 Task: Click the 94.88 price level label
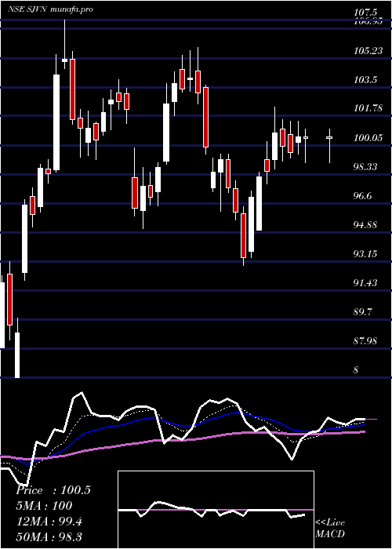(x=365, y=224)
